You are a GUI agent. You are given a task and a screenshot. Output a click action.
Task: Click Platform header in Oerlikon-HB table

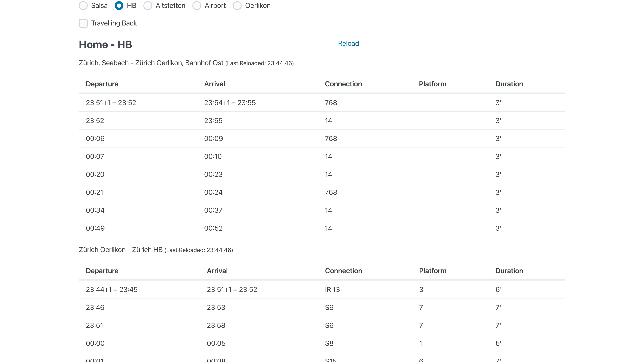(x=433, y=271)
